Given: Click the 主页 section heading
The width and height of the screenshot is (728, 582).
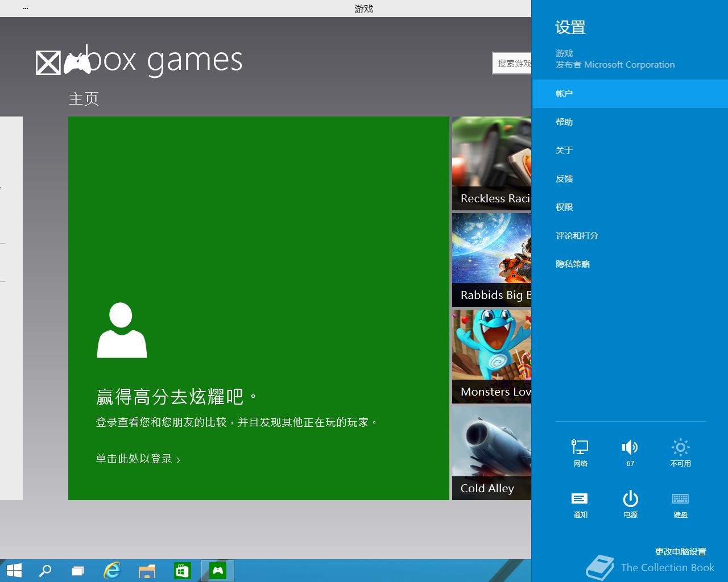Looking at the screenshot, I should click(x=84, y=99).
